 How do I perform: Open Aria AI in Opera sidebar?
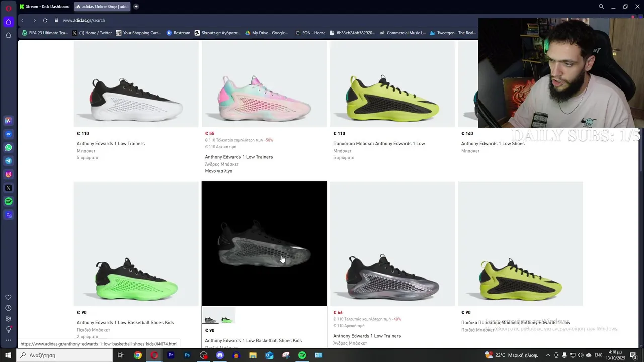(x=8, y=121)
